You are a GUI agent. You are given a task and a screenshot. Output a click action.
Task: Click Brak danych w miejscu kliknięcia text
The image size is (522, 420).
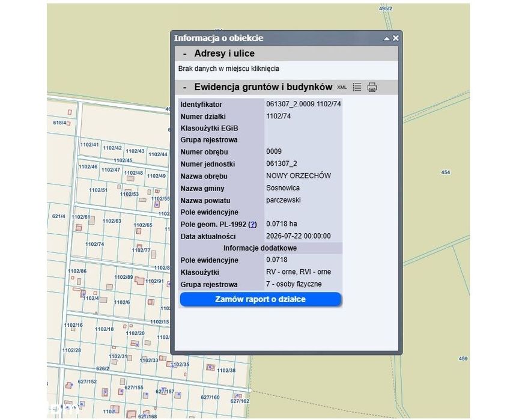(229, 68)
